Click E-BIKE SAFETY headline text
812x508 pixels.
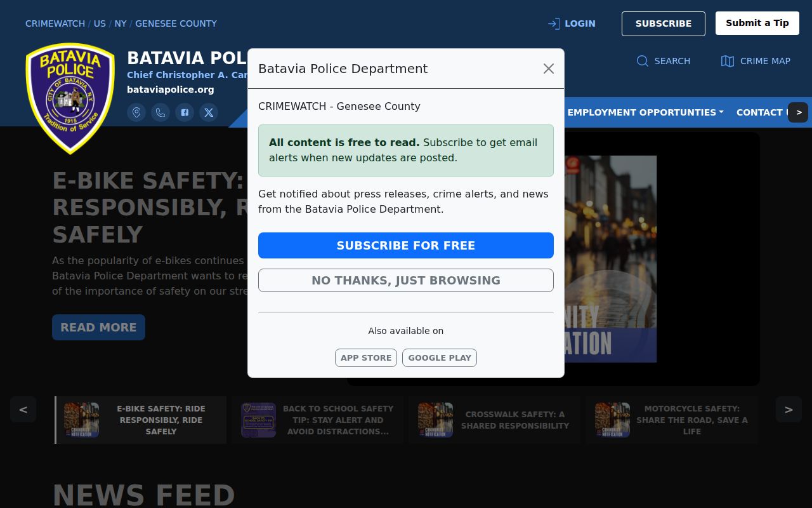click(150, 208)
